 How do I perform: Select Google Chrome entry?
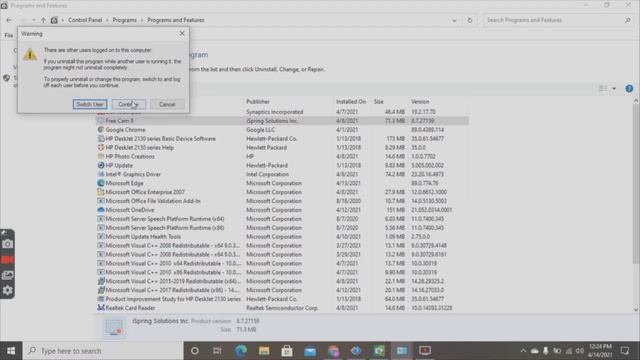[x=125, y=130]
